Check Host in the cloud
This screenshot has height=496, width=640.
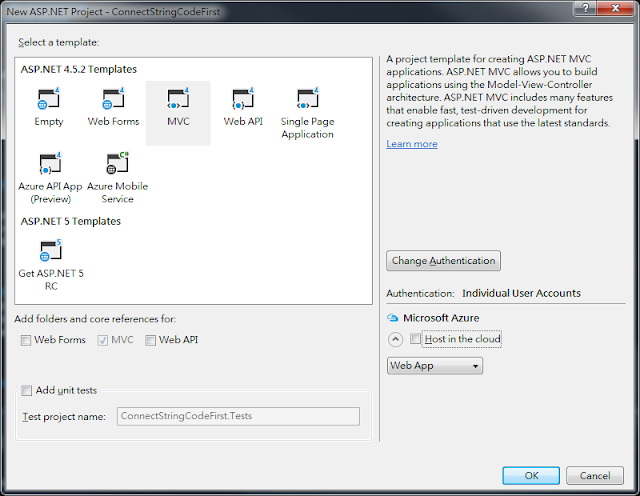tap(415, 339)
